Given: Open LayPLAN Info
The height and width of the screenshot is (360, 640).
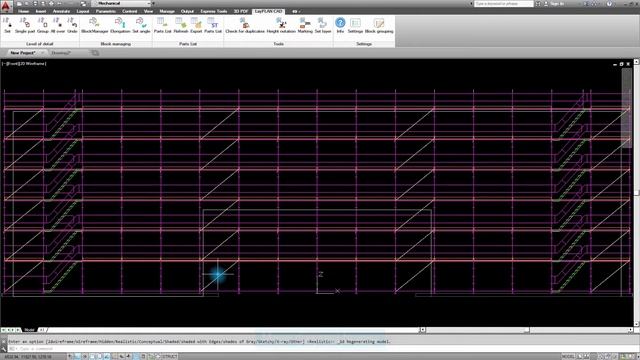Looking at the screenshot, I should (x=340, y=25).
